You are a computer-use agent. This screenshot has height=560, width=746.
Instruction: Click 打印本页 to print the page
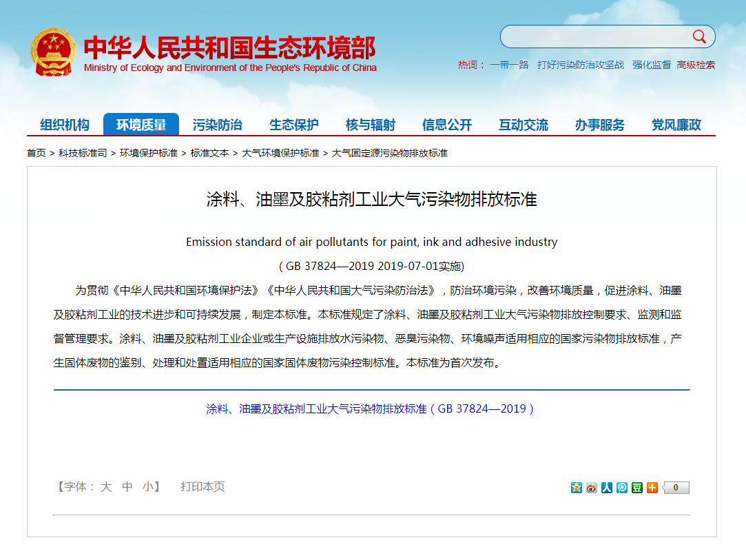coord(201,487)
